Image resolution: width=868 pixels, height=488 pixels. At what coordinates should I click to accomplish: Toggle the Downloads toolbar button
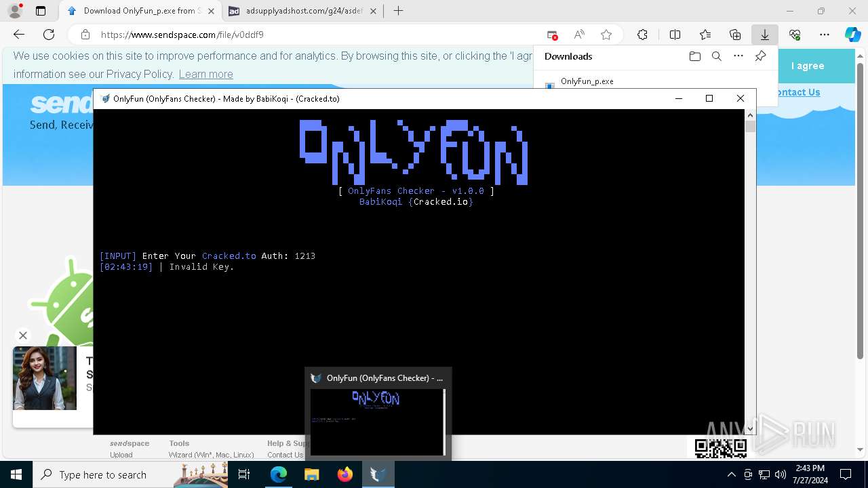pyautogui.click(x=765, y=35)
